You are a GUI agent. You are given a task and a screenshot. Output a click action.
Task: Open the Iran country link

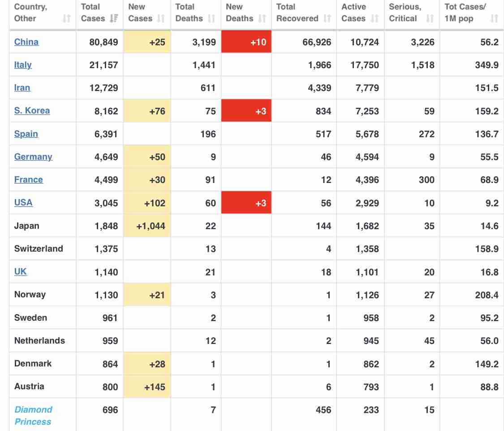tap(22, 87)
